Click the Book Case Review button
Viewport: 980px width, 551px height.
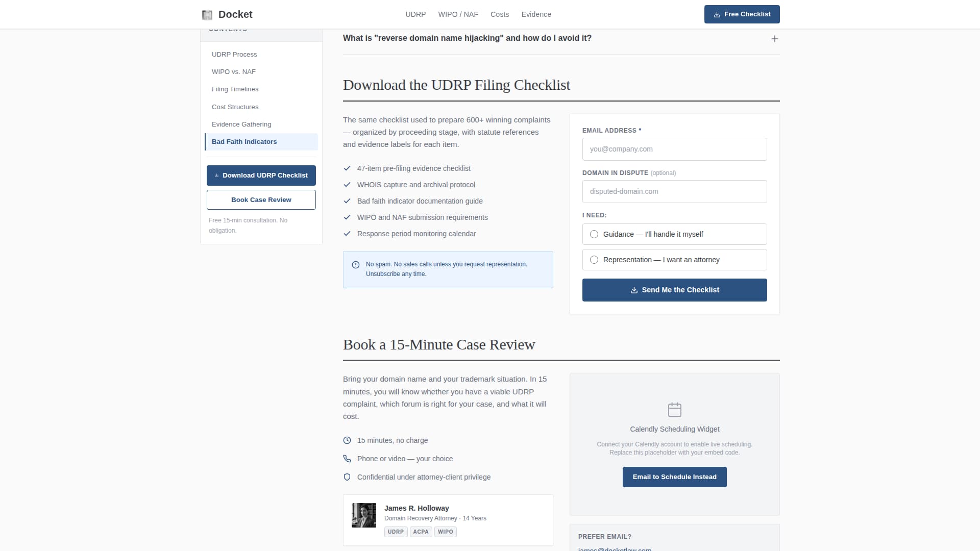[261, 199]
